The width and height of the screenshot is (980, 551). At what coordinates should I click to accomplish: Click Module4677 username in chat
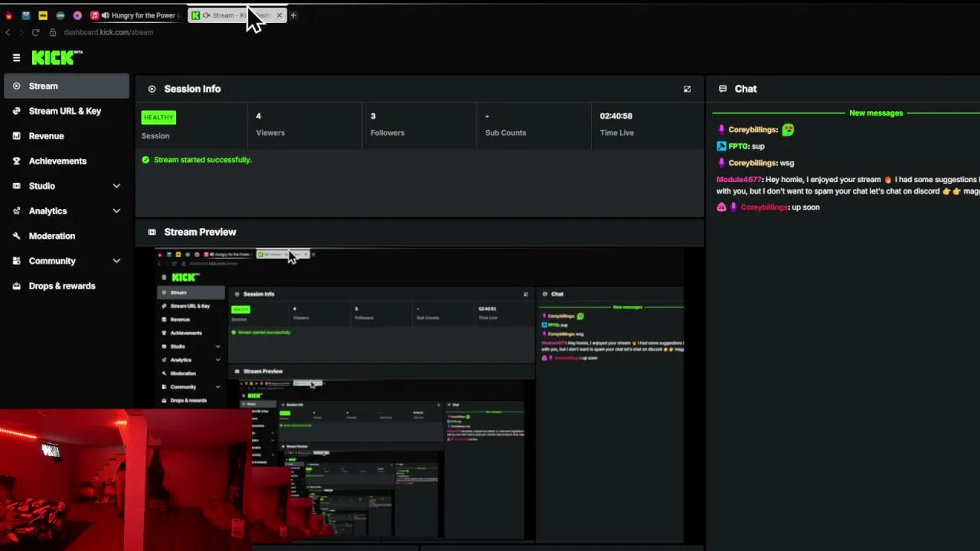pos(740,180)
